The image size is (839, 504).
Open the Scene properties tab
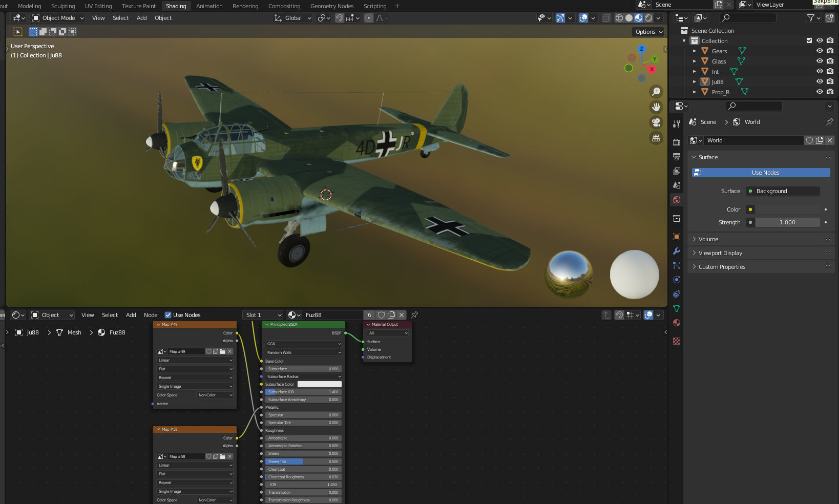point(677,185)
